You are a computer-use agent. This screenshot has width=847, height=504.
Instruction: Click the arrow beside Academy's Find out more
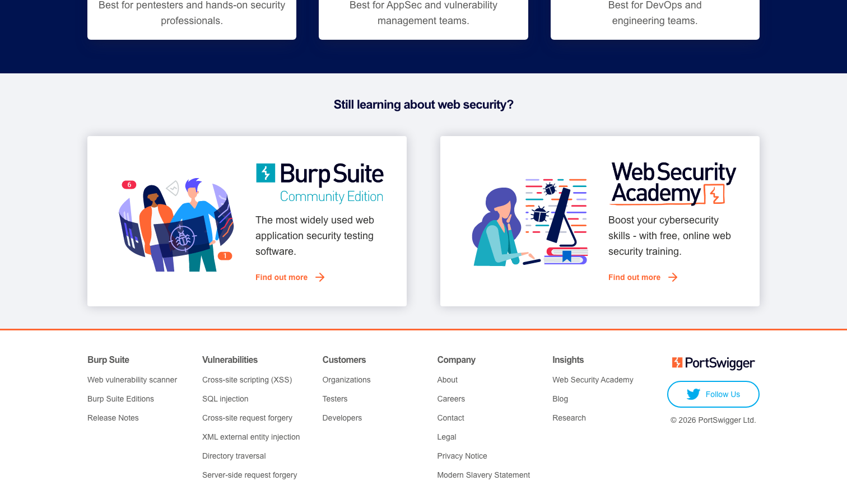coord(673,277)
